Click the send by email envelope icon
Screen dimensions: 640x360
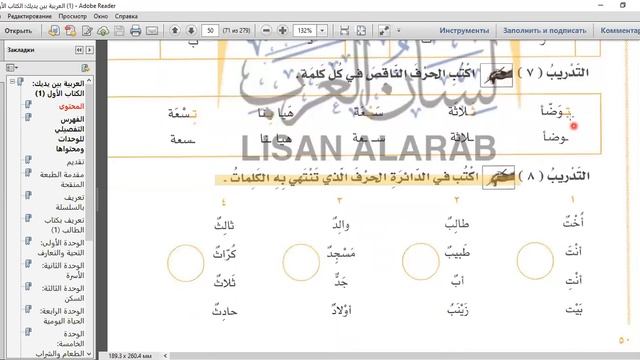(152, 31)
